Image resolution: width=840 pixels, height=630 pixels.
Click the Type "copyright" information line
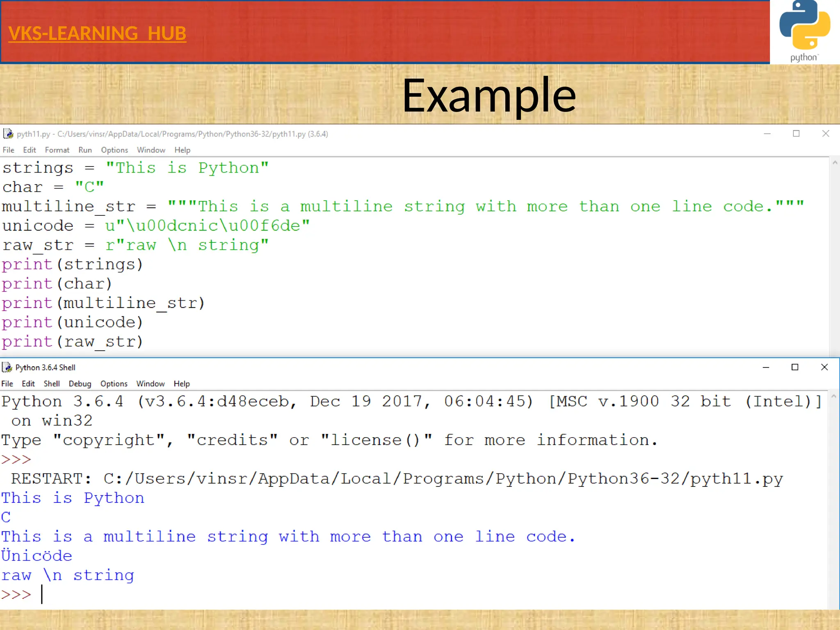coord(329,441)
